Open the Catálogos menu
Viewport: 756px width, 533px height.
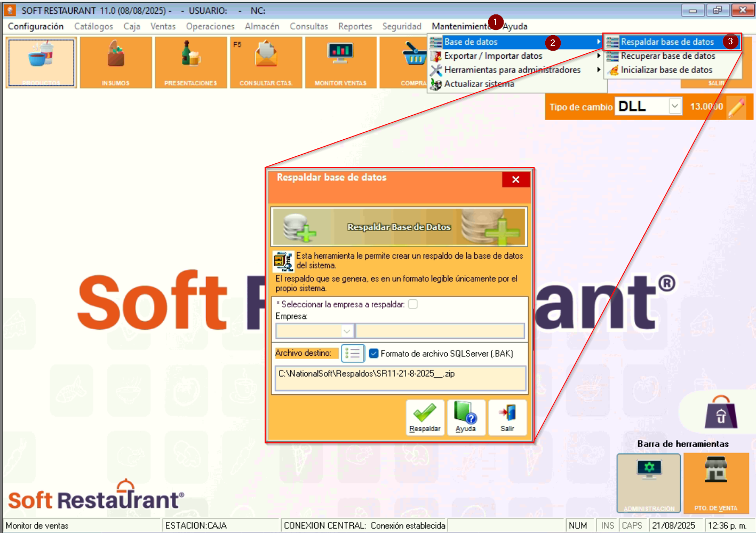pos(93,26)
